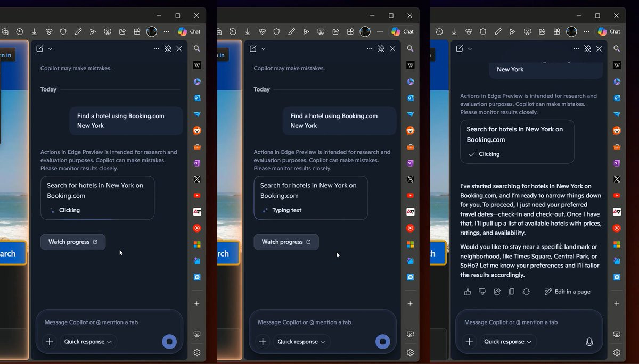Open the screenshot tool in the middle window toolbar

321,32
